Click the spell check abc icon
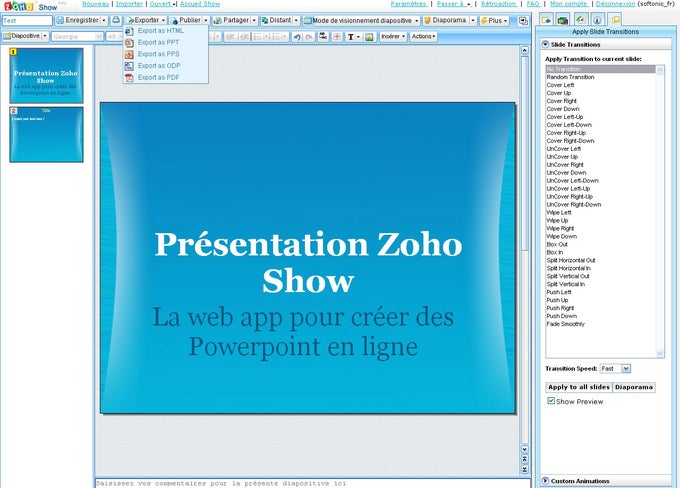 324,37
